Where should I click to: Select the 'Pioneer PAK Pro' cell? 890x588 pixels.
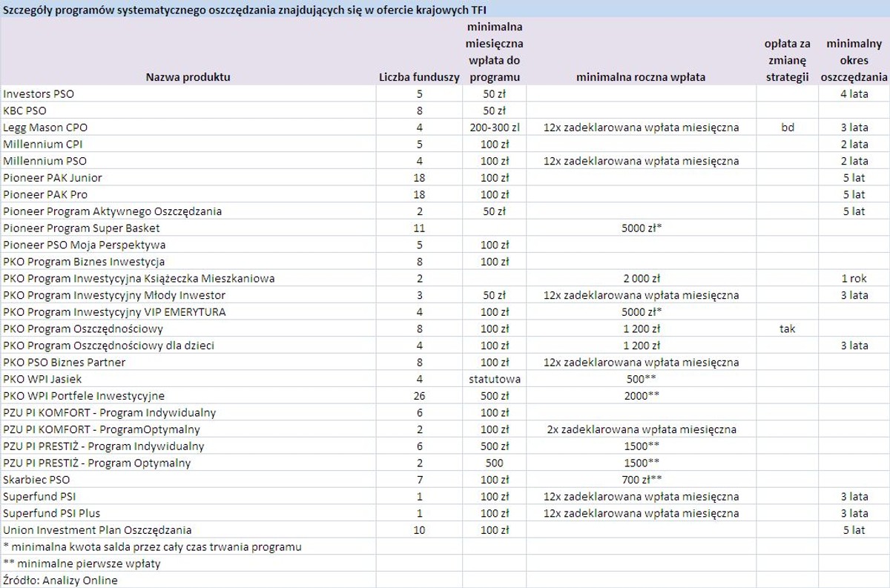tap(44, 194)
